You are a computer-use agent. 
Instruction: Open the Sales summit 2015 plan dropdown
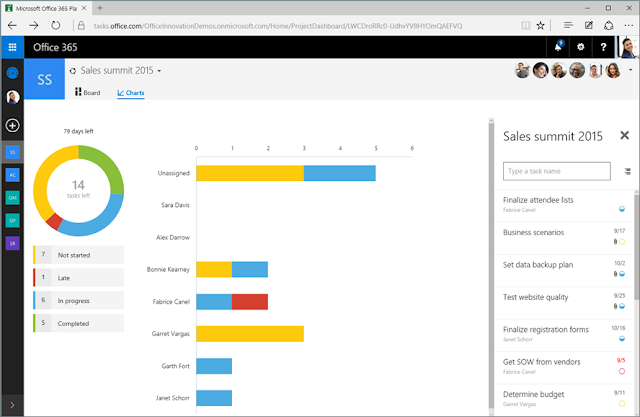159,71
